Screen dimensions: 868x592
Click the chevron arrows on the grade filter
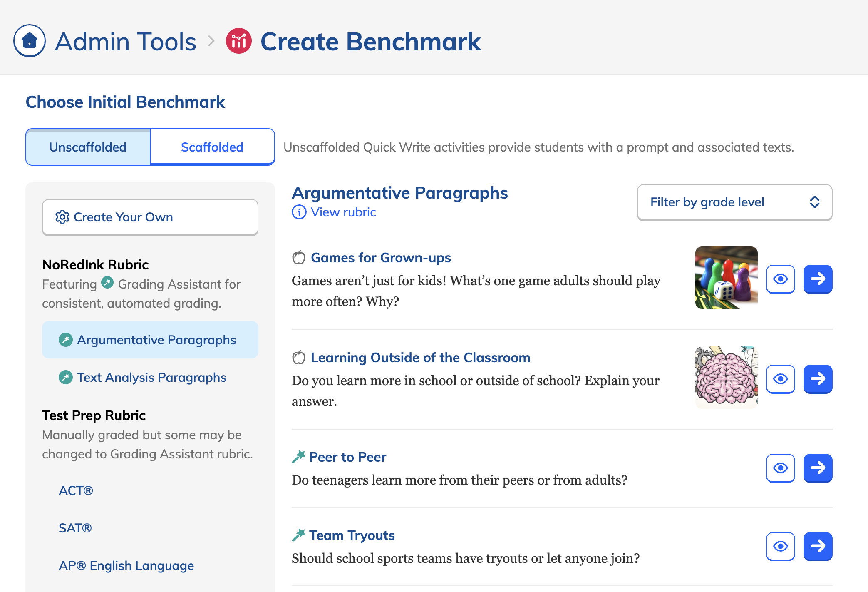tap(814, 202)
